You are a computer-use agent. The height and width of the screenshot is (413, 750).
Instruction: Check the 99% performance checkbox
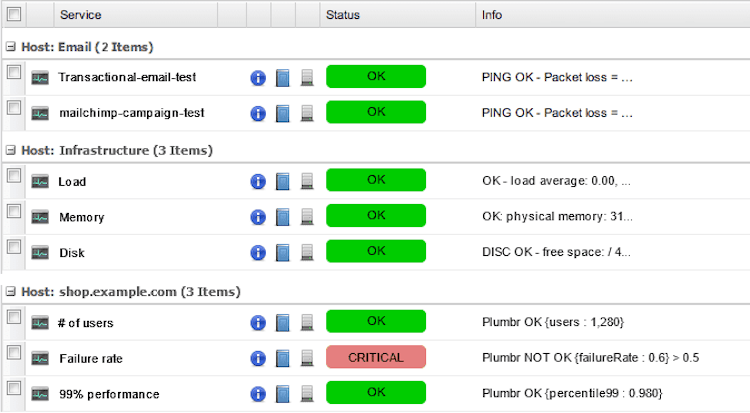[x=14, y=388]
